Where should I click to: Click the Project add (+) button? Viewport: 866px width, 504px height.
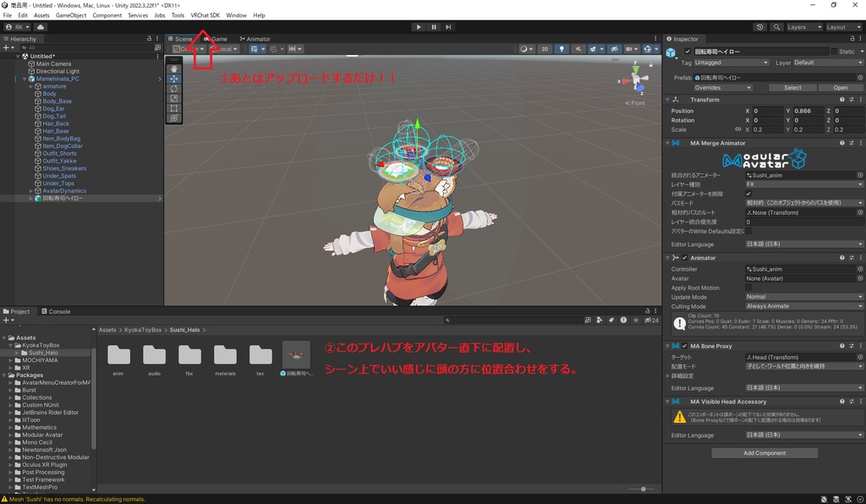pyautogui.click(x=8, y=320)
